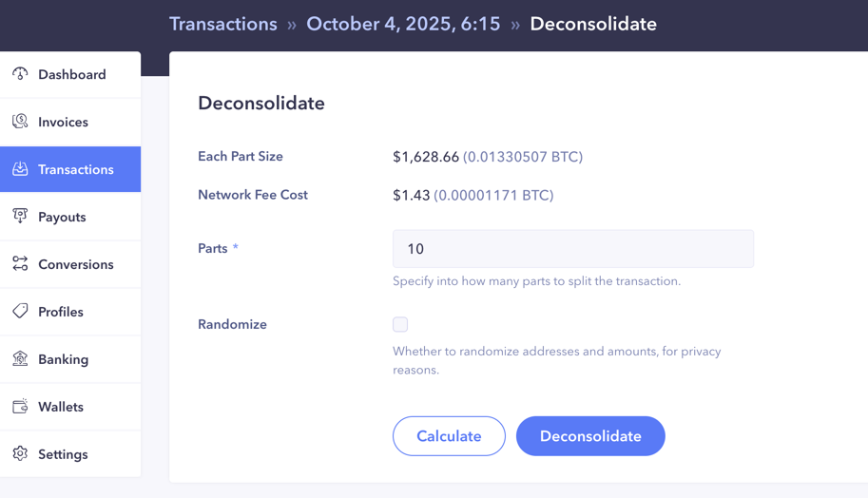Click the Transactions inbox icon
Screen dimensions: 868x498
click(20, 169)
